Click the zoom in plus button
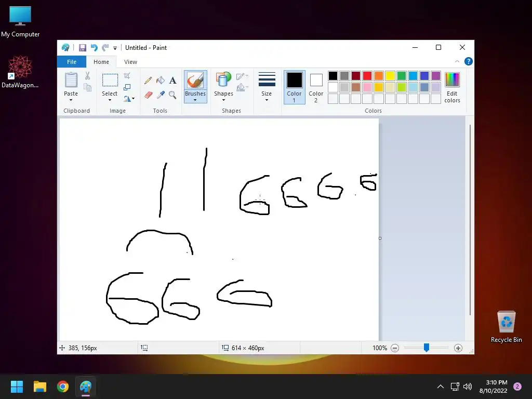Screen dimensions: 532x399 [458, 348]
